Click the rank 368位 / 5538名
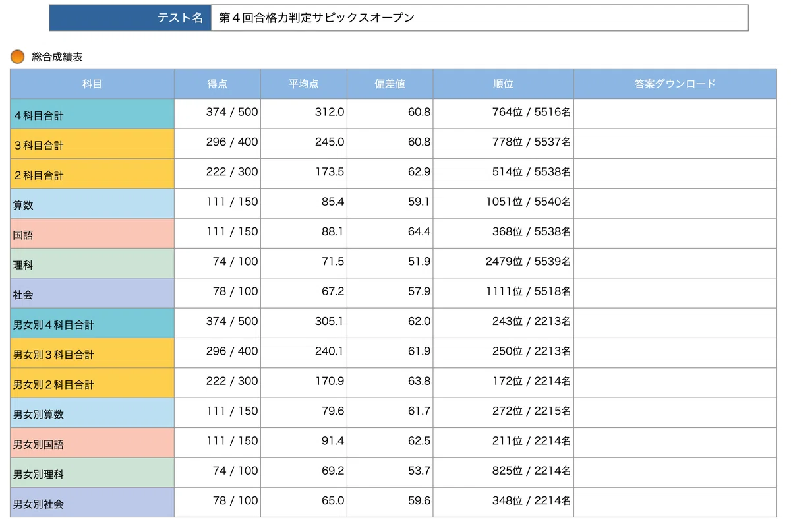This screenshot has width=791, height=532. 531,231
